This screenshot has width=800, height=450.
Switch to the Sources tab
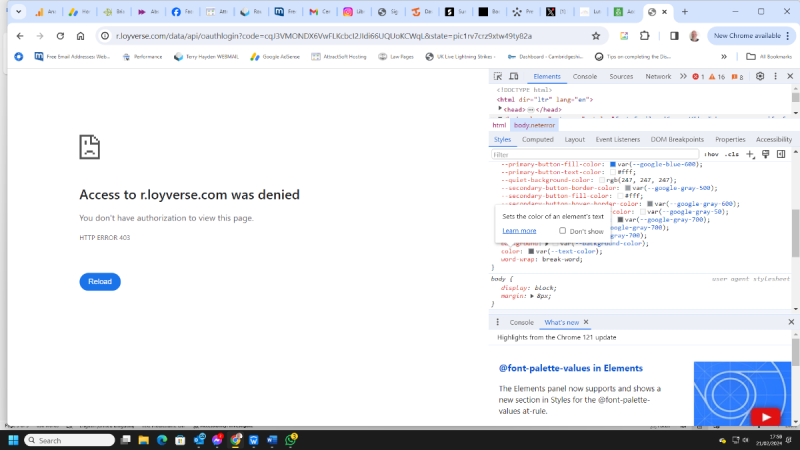621,77
